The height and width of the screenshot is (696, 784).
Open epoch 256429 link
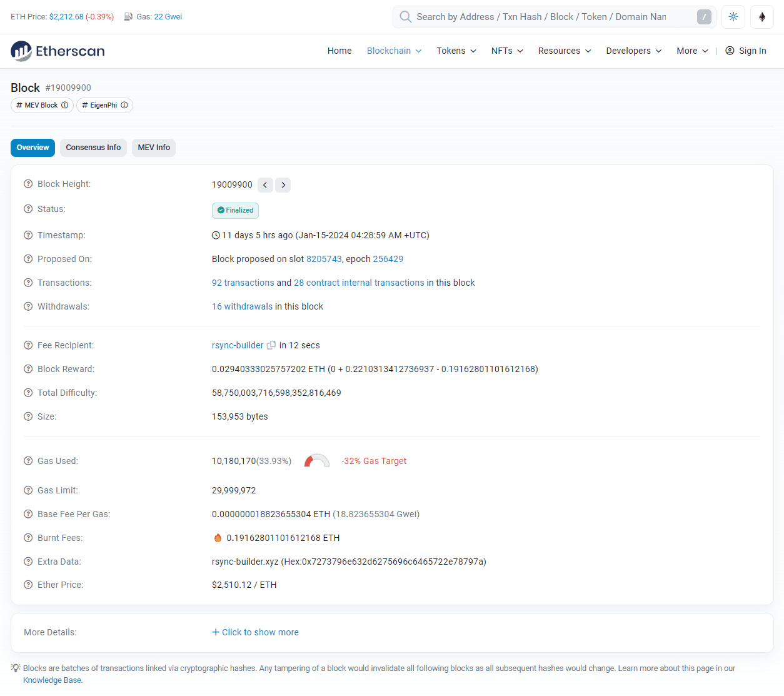388,259
